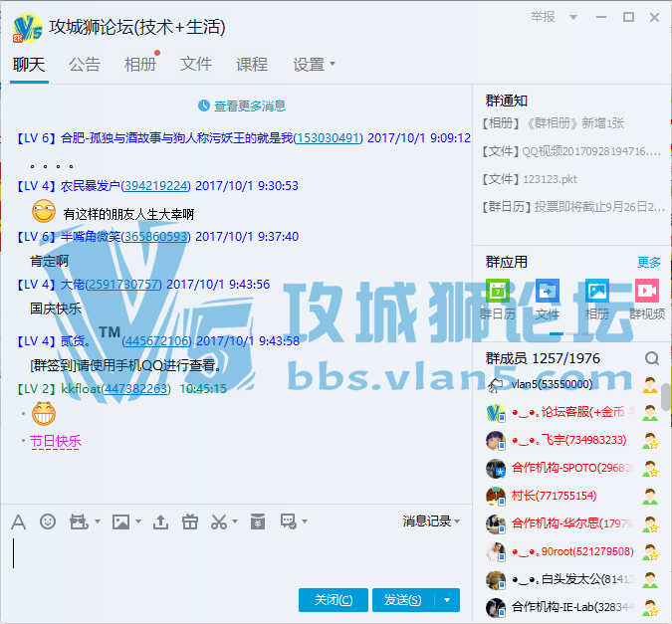Open notice 【相册】《群相册》新增1张
The width and height of the screenshot is (672, 624).
tap(554, 123)
